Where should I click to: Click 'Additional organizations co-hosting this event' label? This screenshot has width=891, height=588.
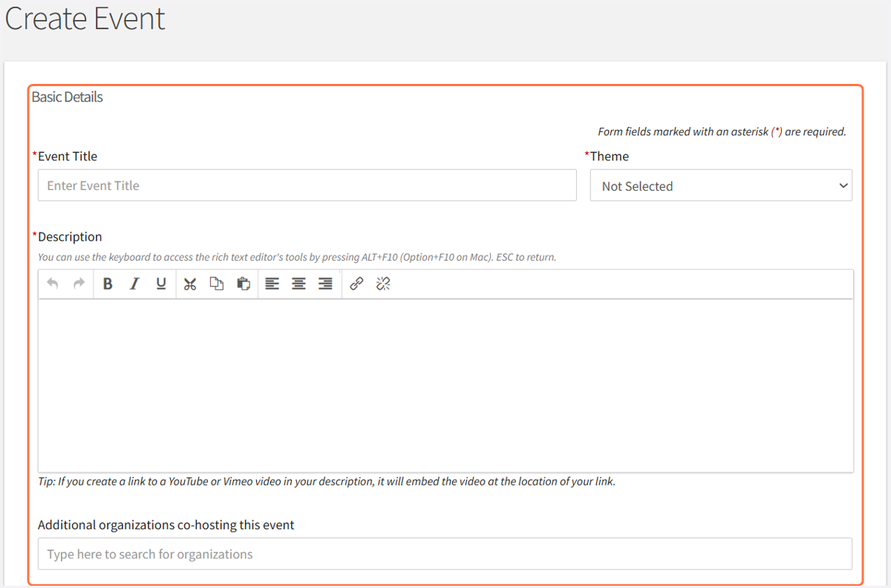pyautogui.click(x=166, y=525)
